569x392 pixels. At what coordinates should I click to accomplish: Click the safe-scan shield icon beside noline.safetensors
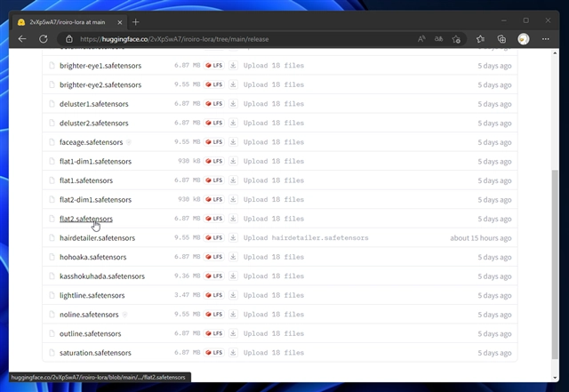pos(124,315)
